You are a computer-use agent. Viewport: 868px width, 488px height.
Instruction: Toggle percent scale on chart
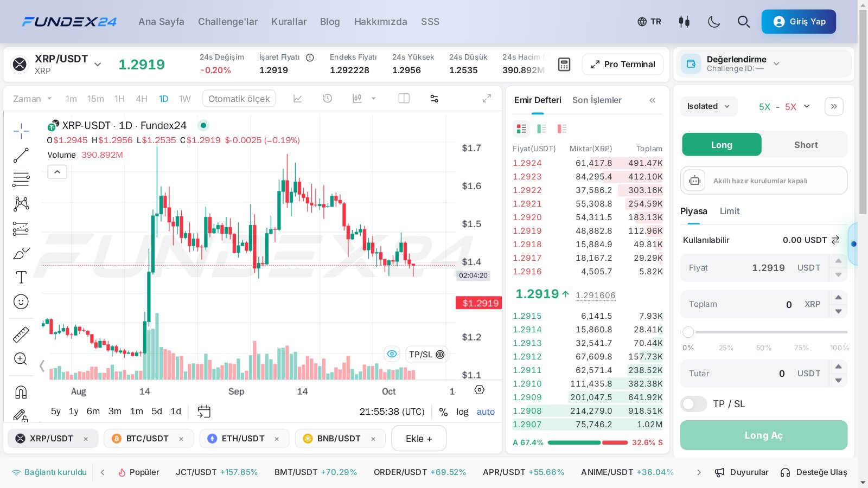click(x=443, y=412)
